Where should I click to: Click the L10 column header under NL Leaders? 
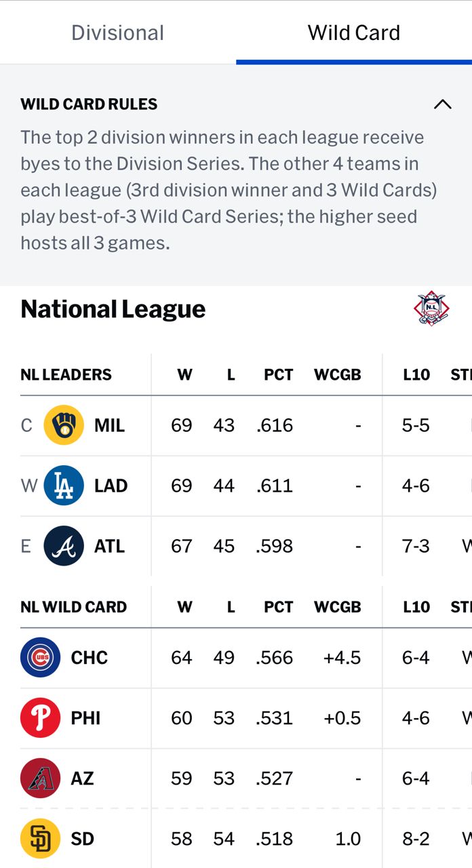coord(416,374)
